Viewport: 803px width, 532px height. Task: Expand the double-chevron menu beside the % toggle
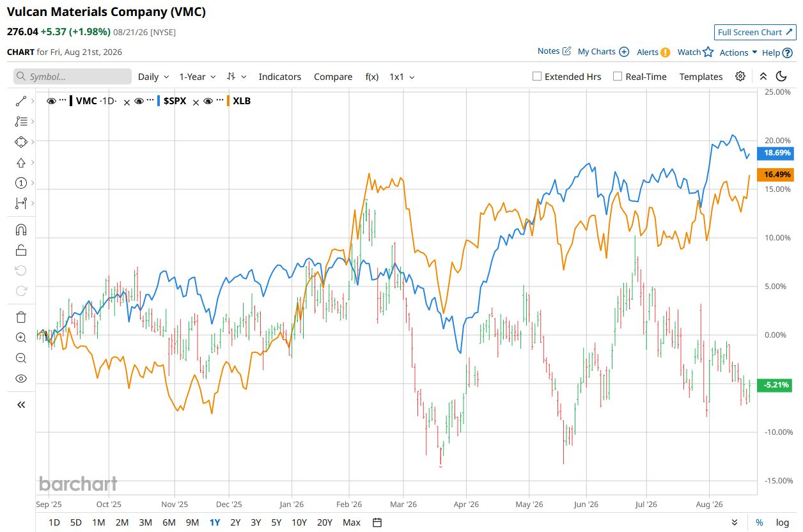(735, 522)
